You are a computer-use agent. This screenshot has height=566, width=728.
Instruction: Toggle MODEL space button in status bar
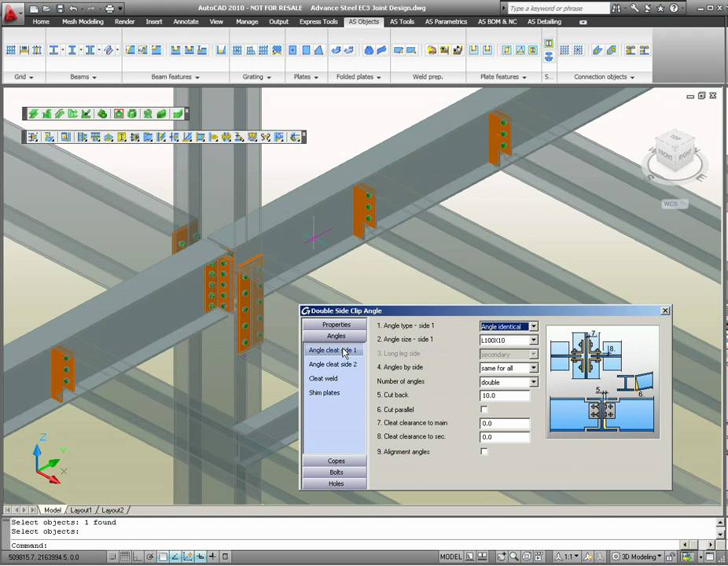(450, 557)
